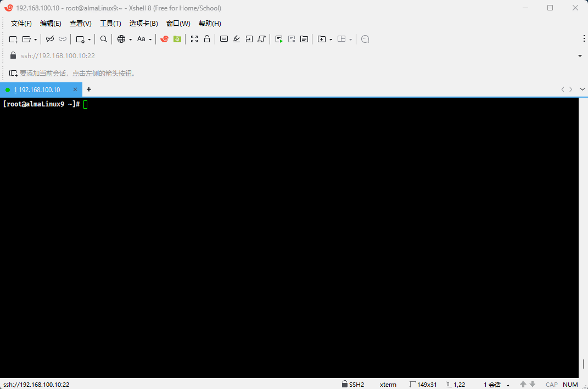Screen dimensions: 588x389
Task: Click status bar ssh://192.168.100.10:22 text
Action: click(36, 385)
